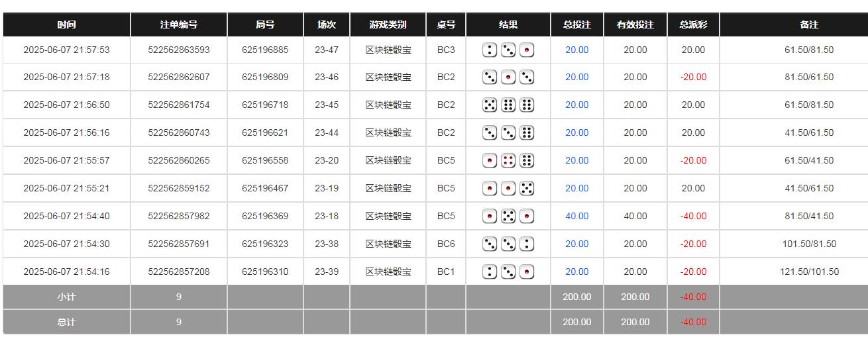Click the five die in round 625196467

(x=527, y=188)
